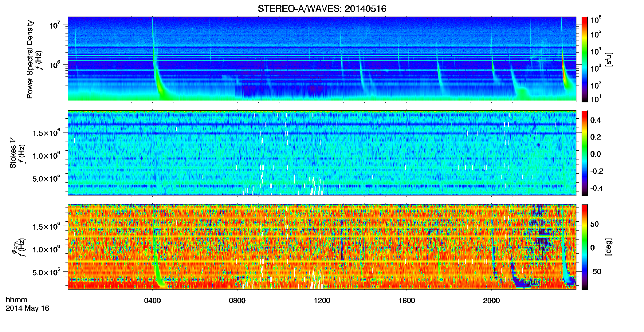The width and height of the screenshot is (644, 332).
Task: Click the 10^5 label on the sfu colorbar
Action: [596, 34]
